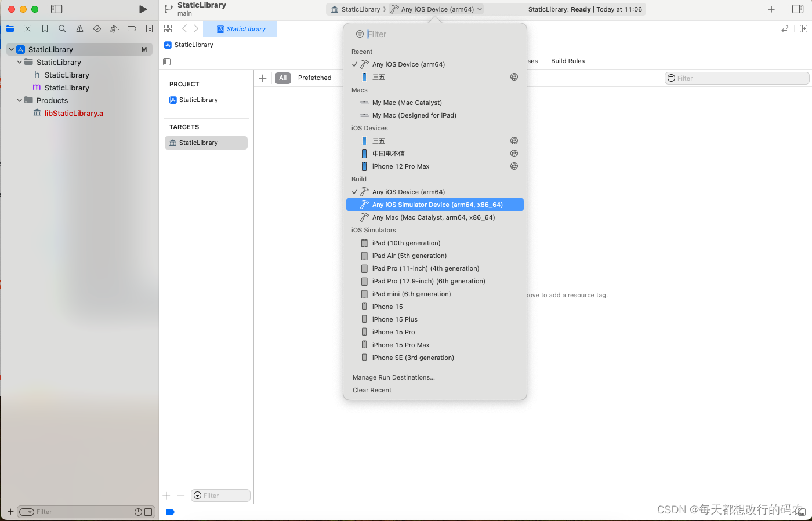Click Clear Recent
812x521 pixels.
372,390
